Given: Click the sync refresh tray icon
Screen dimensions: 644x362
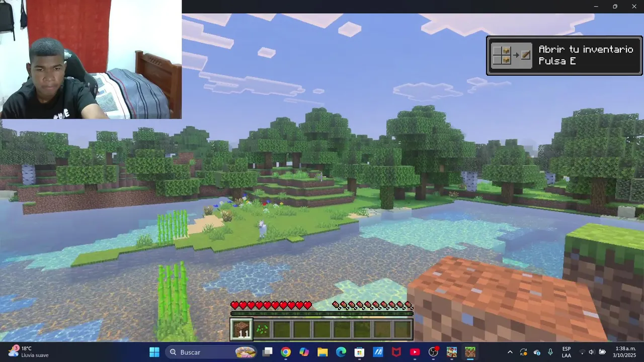Looking at the screenshot, I should 523,352.
